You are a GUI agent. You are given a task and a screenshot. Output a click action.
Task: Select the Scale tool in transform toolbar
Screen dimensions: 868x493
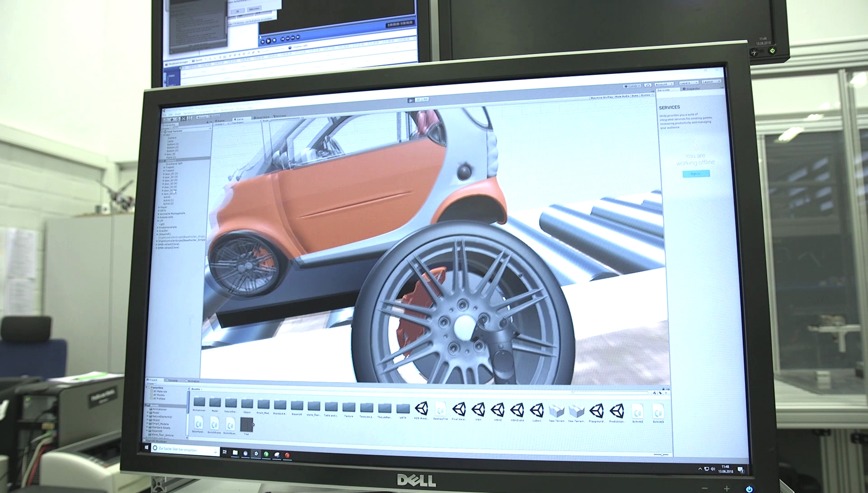(184, 119)
